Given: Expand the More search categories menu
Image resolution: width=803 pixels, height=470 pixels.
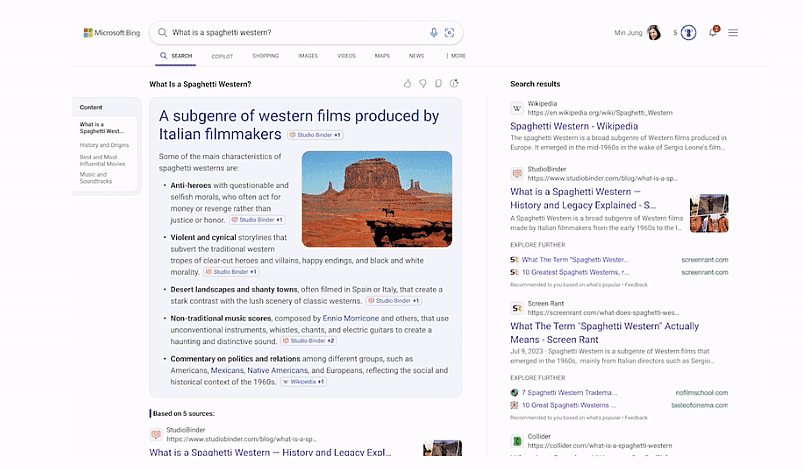Looking at the screenshot, I should [456, 56].
